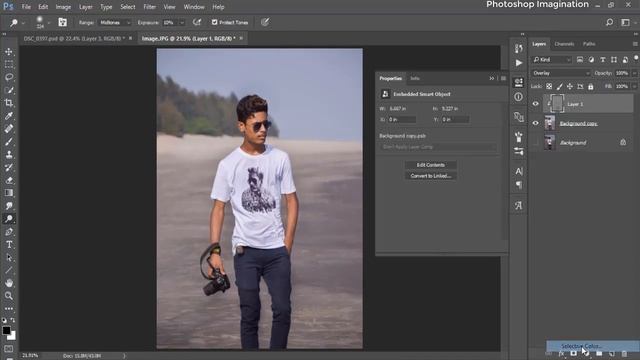This screenshot has width=640, height=360.
Task: Toggle the Protect Tones checkbox
Action: point(214,22)
